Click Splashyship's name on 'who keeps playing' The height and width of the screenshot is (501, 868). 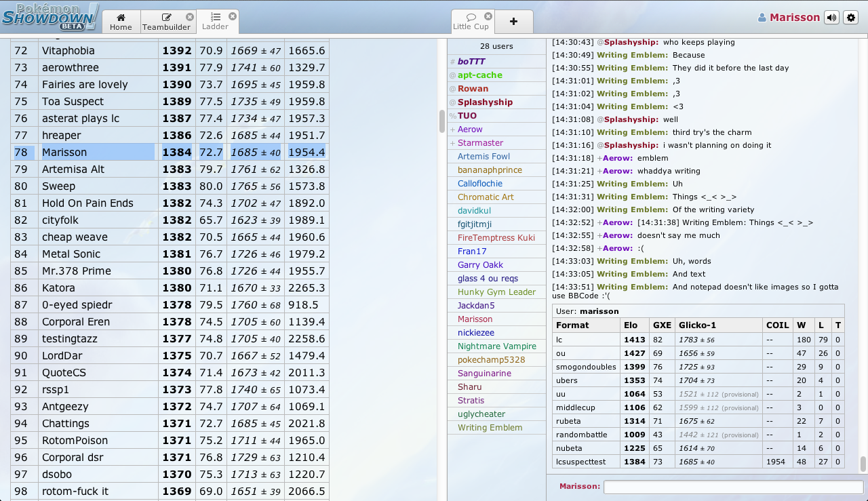pos(631,42)
